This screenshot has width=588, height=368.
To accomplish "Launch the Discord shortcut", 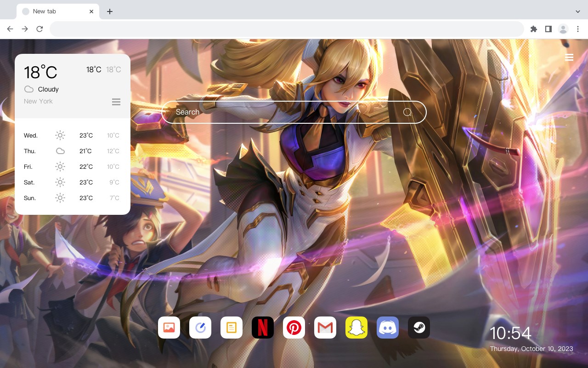I will (388, 328).
